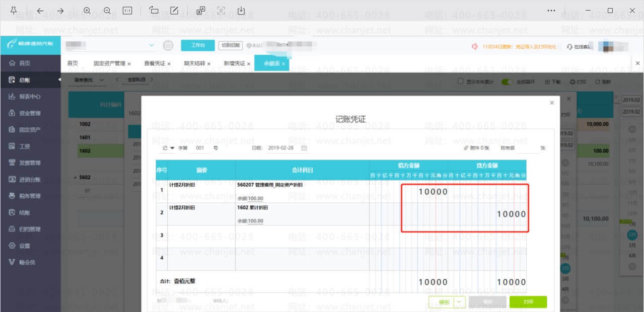The width and height of the screenshot is (644, 312).
Task: Open the 记 voucher type dropdown
Action: click(x=168, y=148)
